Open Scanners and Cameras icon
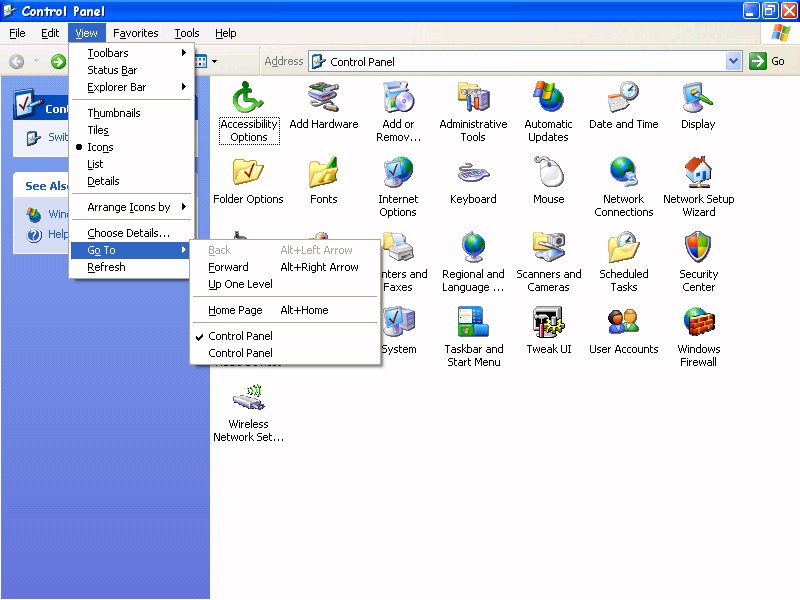Image resolution: width=800 pixels, height=600 pixels. coord(548,247)
